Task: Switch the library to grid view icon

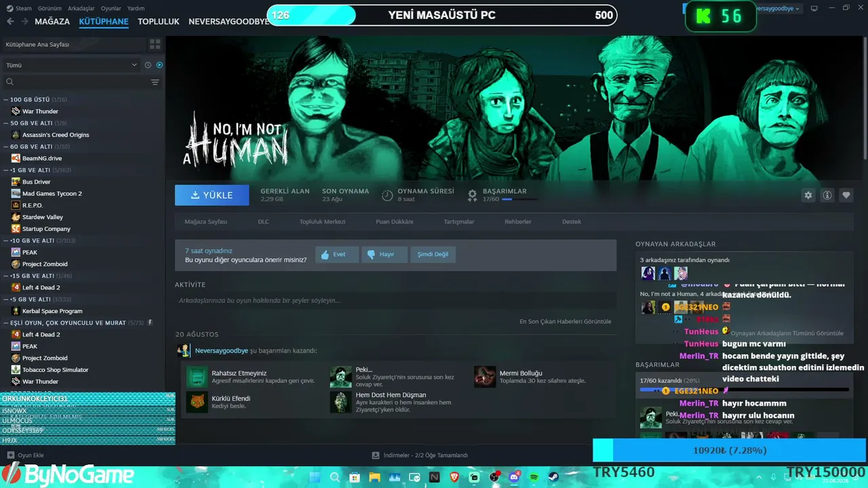Action: 155,44
